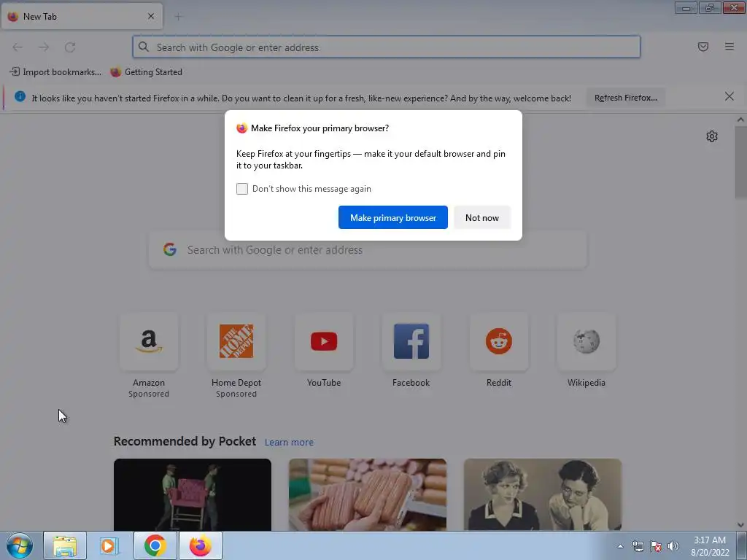Open the Pocket story with sausages image
Image resolution: width=747 pixels, height=560 pixels.
(x=368, y=494)
